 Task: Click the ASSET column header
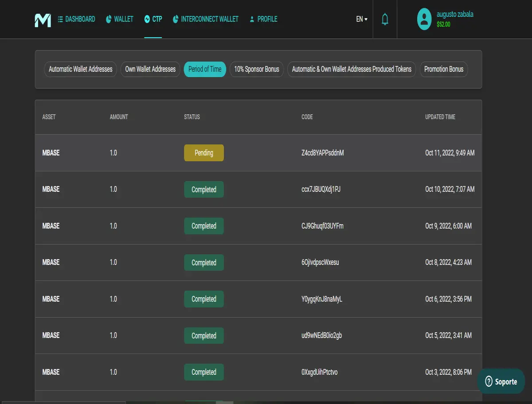point(49,117)
